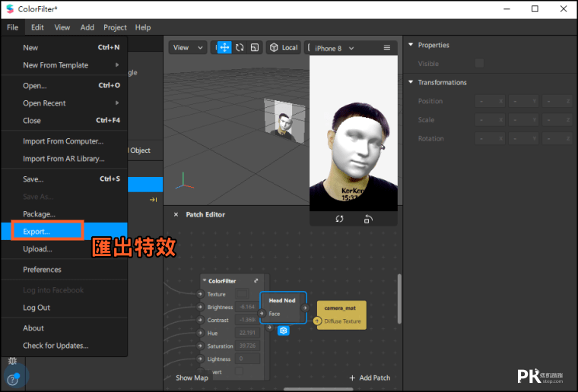The width and height of the screenshot is (578, 392).
Task: Choose Package... from the File menu
Action: [x=65, y=213]
